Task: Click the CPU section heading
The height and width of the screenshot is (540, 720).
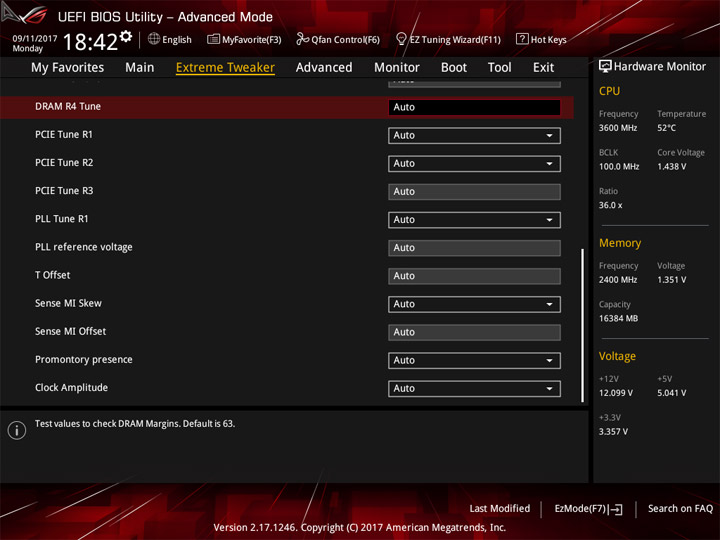Action: [609, 91]
